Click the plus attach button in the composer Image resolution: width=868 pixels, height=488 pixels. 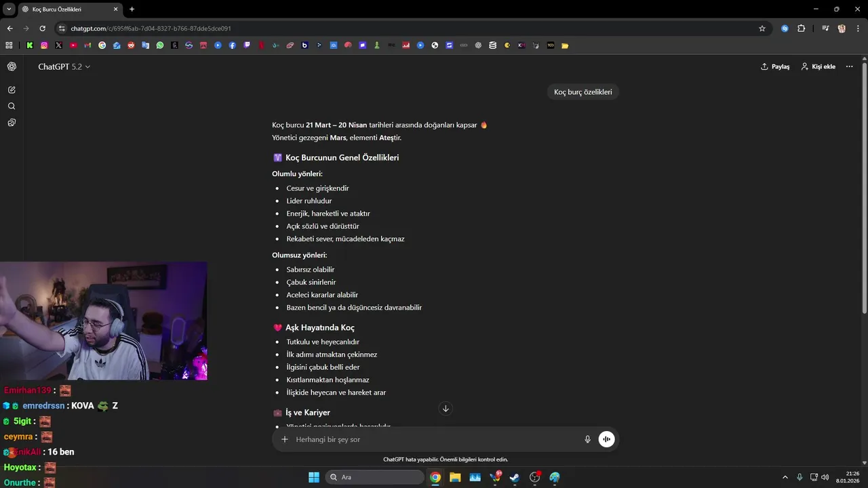tap(285, 439)
